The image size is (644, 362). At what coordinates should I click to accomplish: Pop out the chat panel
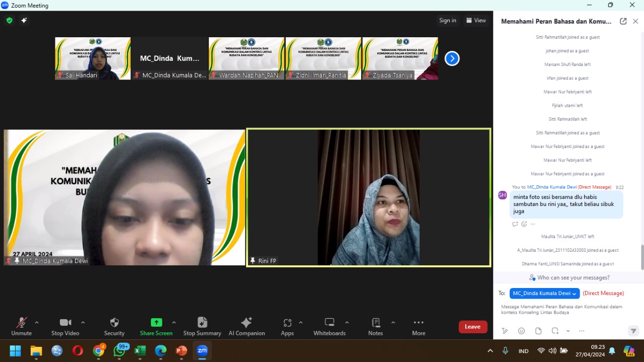623,21
